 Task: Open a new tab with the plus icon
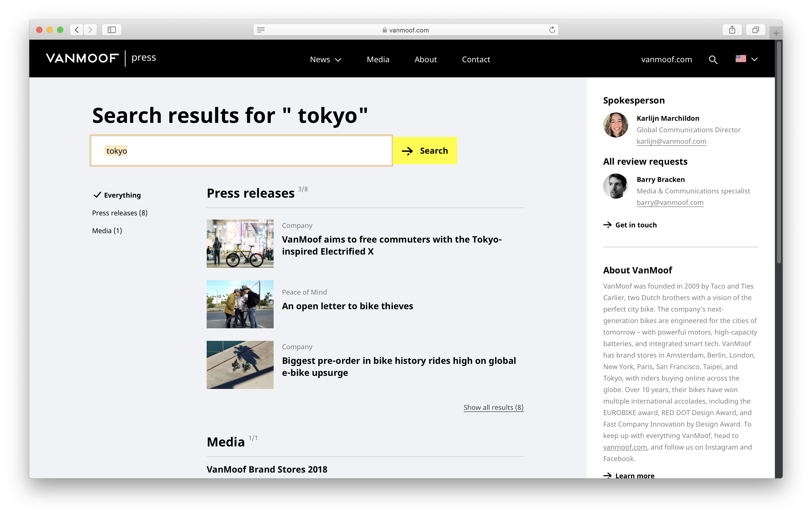[776, 33]
